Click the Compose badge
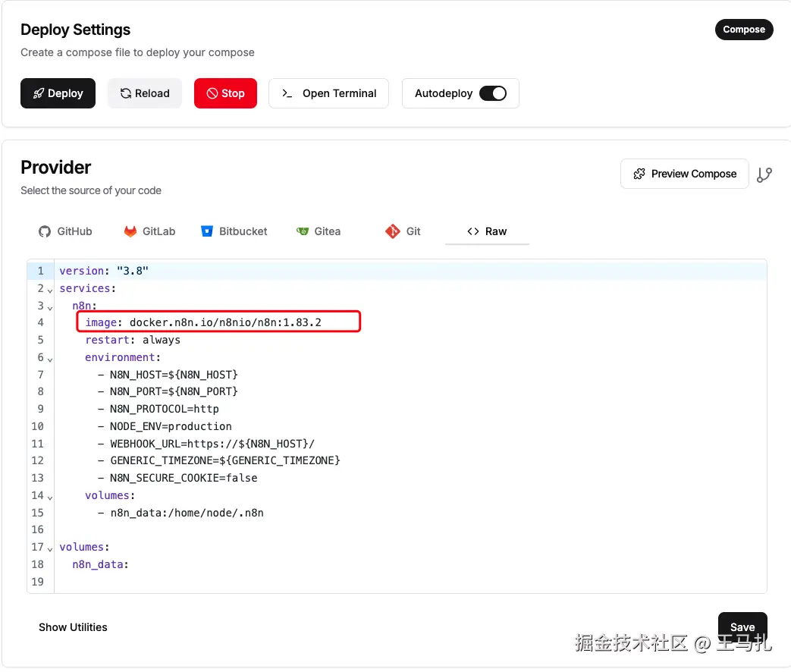Viewport: 791px width, 672px height. 743,30
